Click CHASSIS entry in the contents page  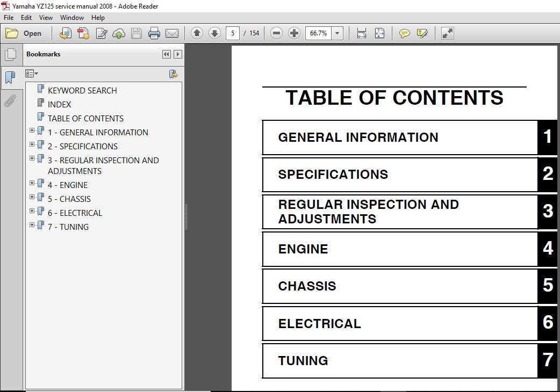coord(307,286)
